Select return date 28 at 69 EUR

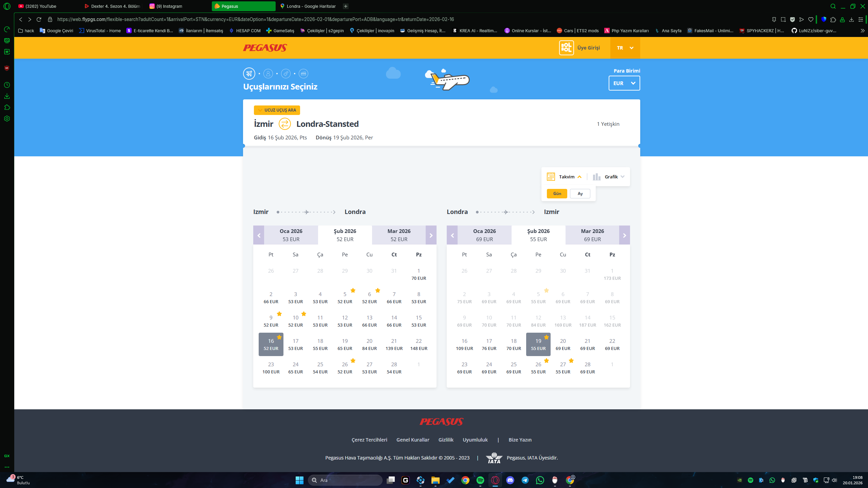(588, 368)
